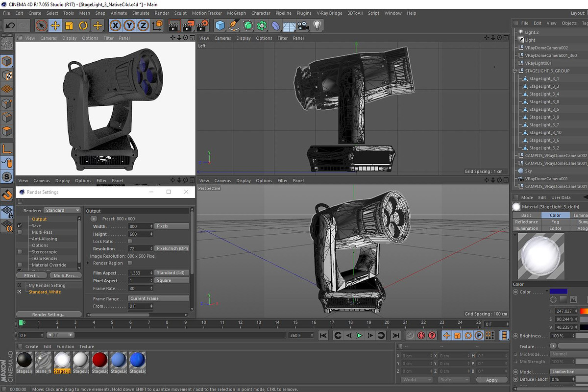The image size is (588, 392).
Task: Open the V-Ray Bridge menu
Action: tap(330, 13)
